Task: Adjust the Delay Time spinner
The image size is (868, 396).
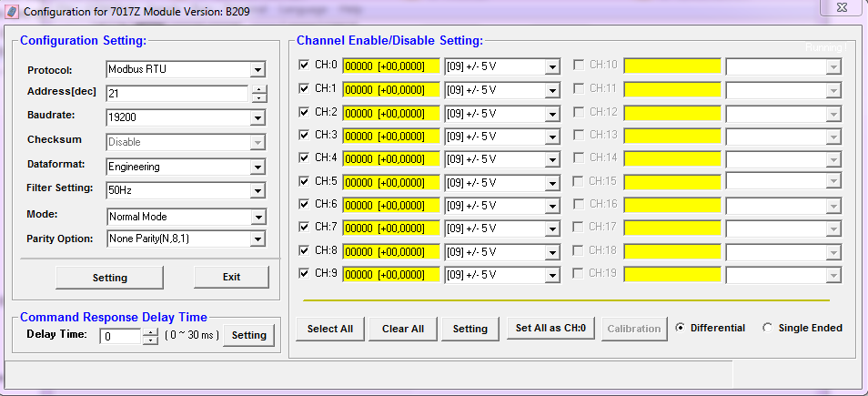Action: pos(150,336)
